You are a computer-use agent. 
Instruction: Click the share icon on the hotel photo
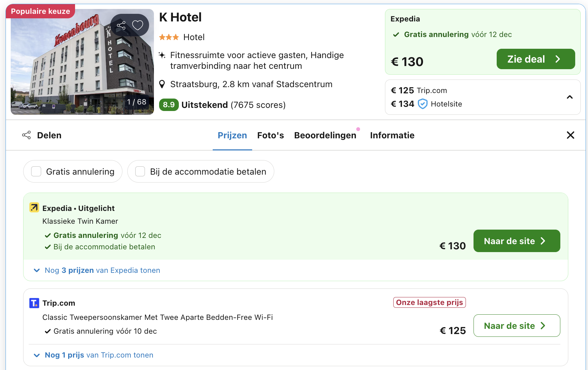(x=121, y=25)
